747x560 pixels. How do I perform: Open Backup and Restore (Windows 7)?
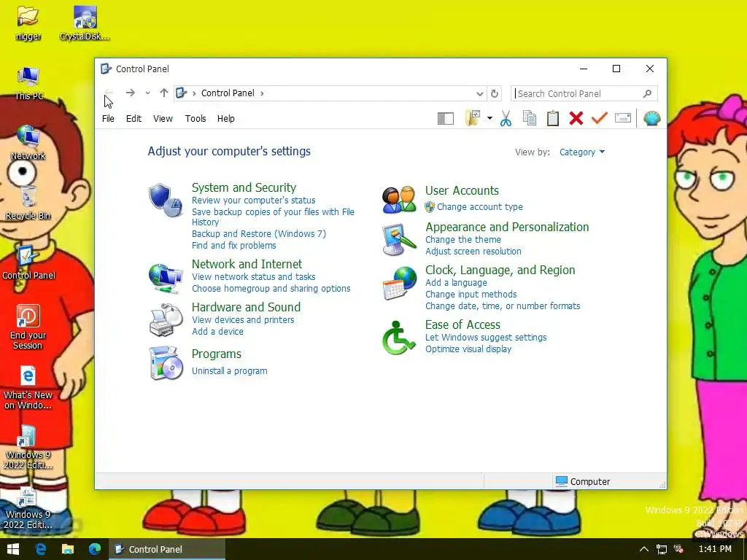pos(259,233)
